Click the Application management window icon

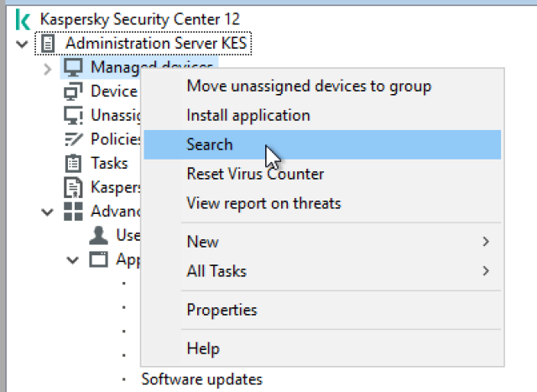coord(99,259)
